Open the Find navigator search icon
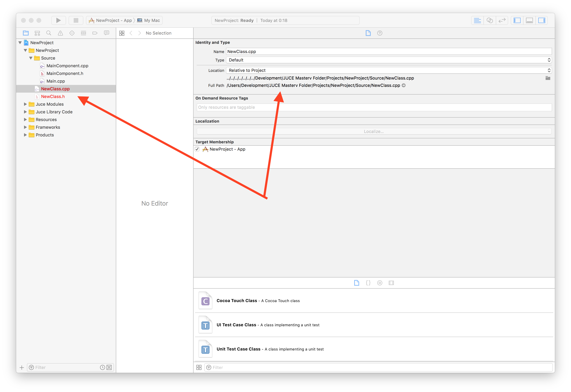 point(49,33)
